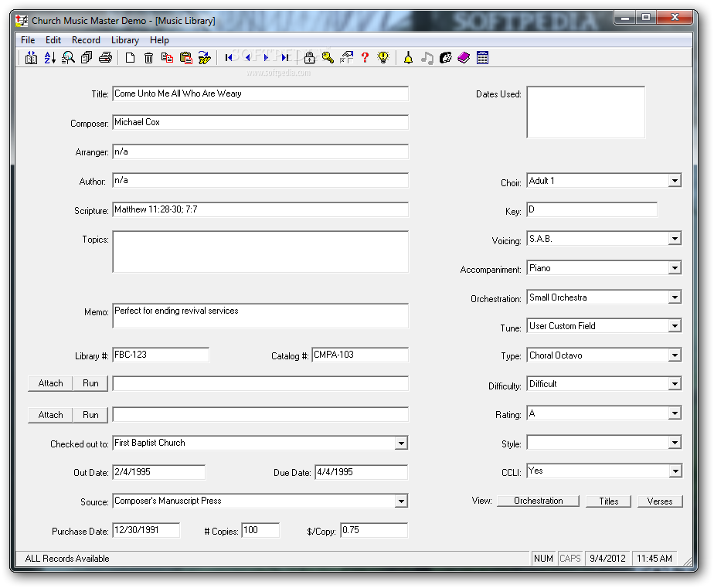Click the gold key icon
The width and height of the screenshot is (714, 588).
328,58
